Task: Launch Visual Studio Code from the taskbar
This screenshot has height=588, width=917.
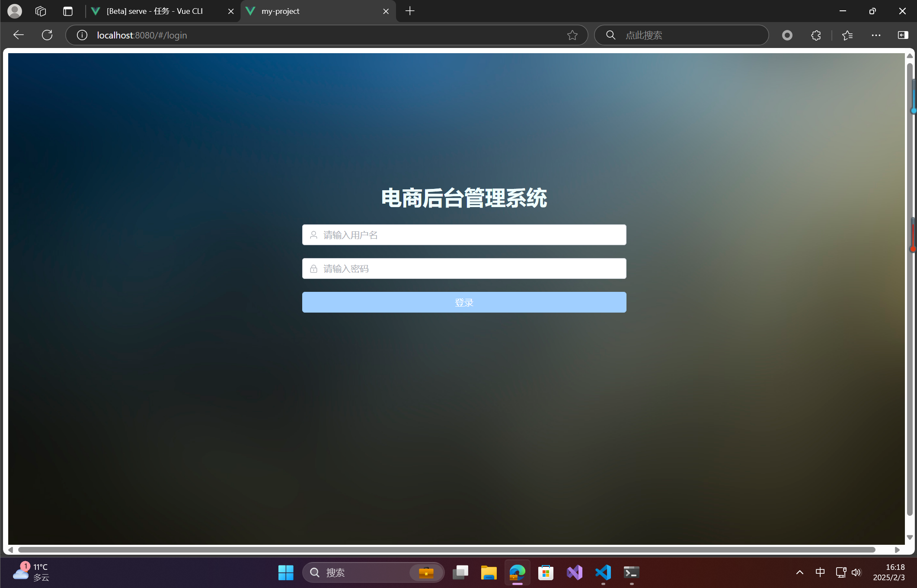Action: coord(603,572)
